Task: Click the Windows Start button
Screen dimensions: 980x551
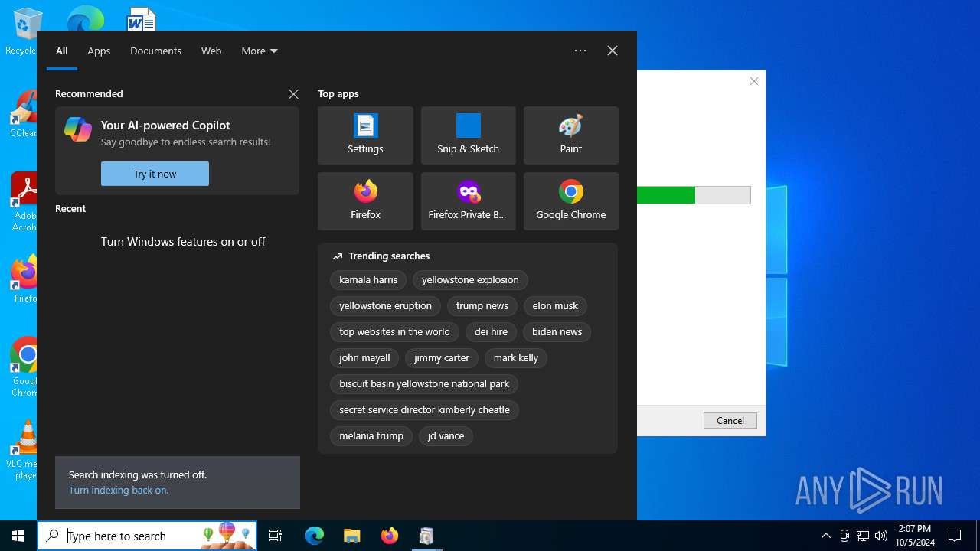Action: tap(18, 536)
